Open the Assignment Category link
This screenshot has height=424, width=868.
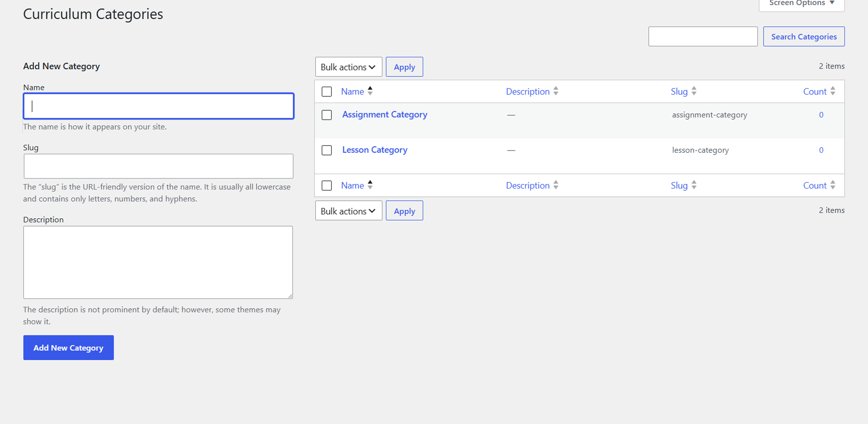pyautogui.click(x=384, y=115)
